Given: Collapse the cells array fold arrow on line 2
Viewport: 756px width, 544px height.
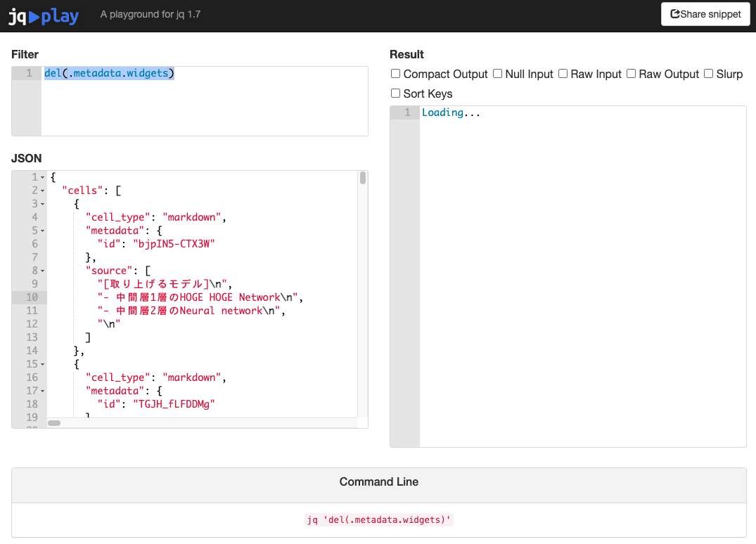Looking at the screenshot, I should coord(42,190).
